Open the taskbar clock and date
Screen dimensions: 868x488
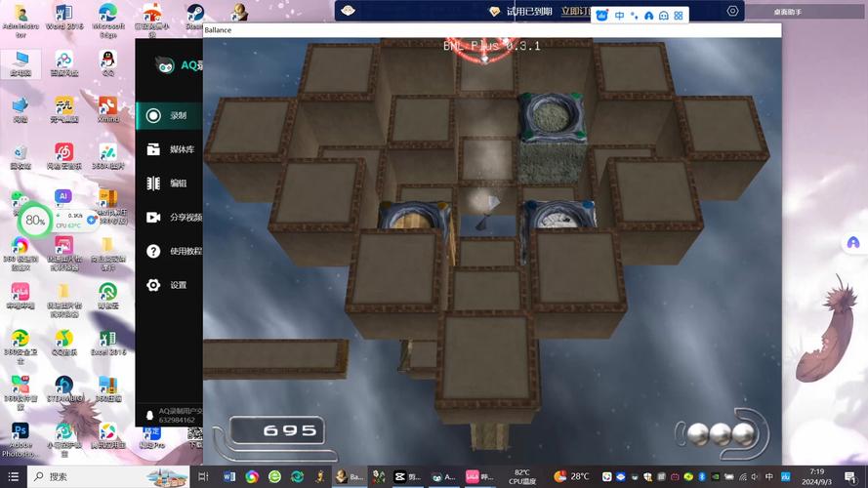pos(816,476)
